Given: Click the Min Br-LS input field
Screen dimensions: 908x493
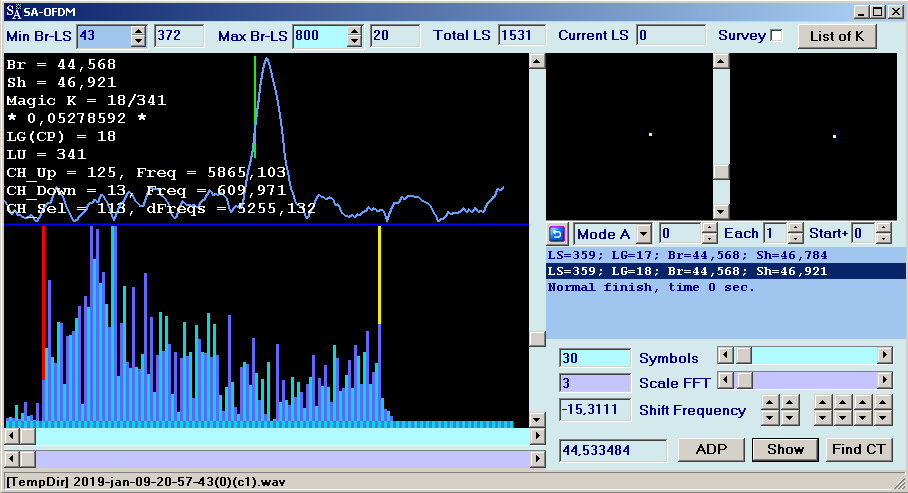Looking at the screenshot, I should [x=104, y=36].
